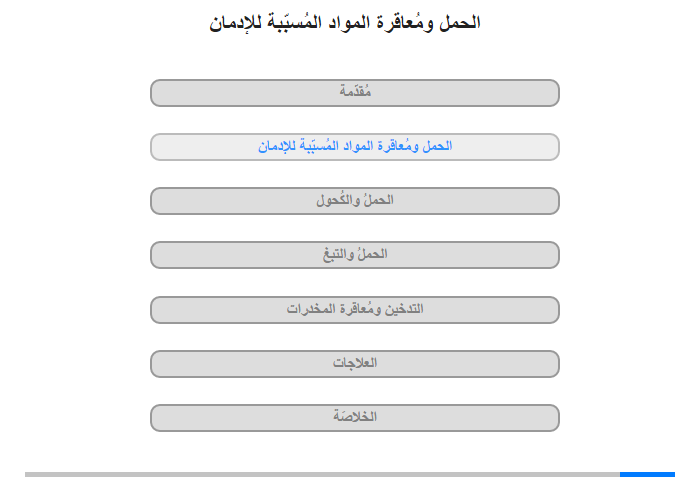Jump to الخلاصة summary section
Viewport: 700px width, 480px height.
[354, 418]
